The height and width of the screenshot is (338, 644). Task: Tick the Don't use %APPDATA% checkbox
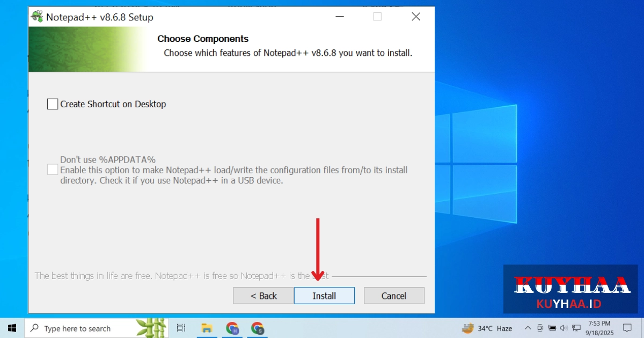53,170
